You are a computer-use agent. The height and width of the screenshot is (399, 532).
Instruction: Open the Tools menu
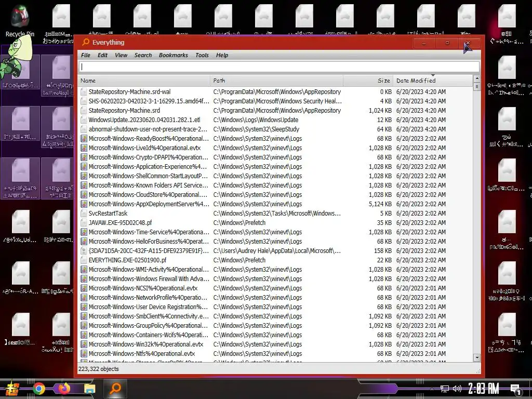click(202, 55)
